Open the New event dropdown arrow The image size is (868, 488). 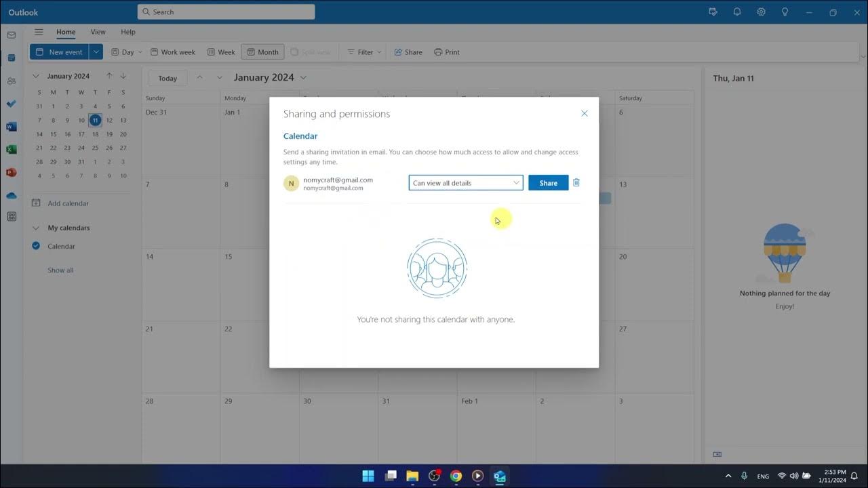96,52
